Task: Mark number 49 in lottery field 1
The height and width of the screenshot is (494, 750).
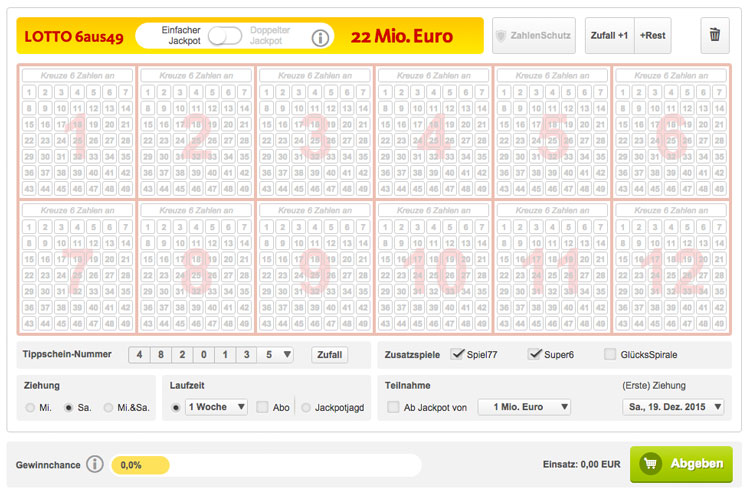Action: tap(125, 189)
